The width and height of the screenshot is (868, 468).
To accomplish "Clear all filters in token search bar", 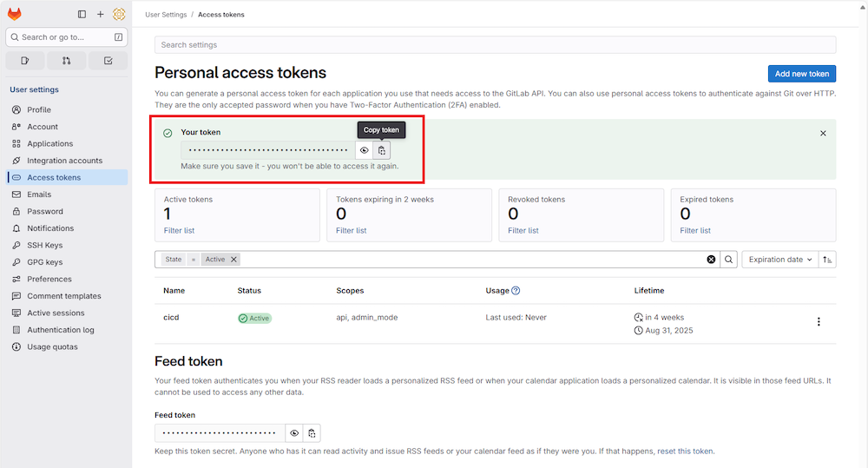I will [711, 260].
